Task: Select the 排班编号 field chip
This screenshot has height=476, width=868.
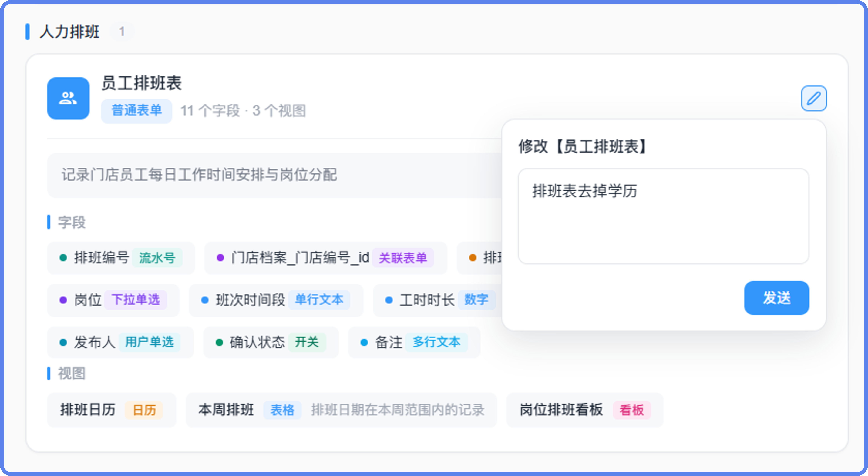Action: click(121, 258)
